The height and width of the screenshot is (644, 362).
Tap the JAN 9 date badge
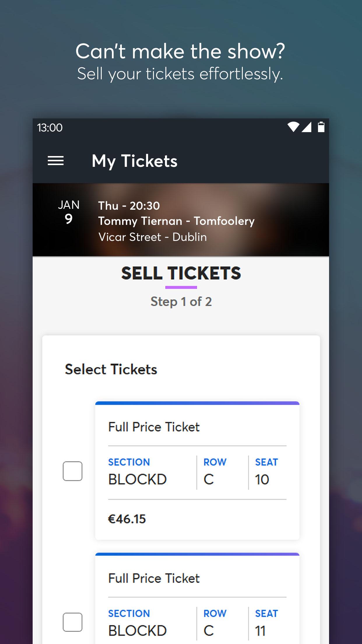(x=68, y=212)
